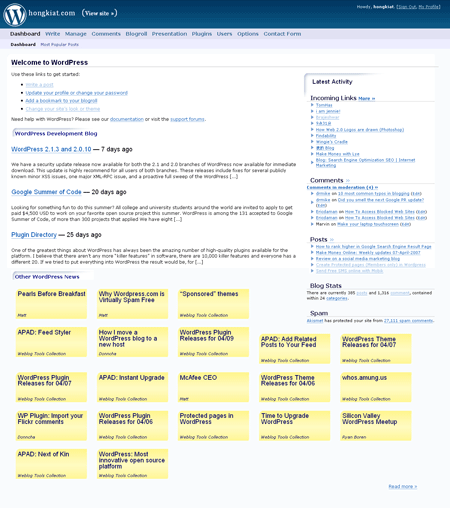Switch to Most Popular Posts submenu
The width and height of the screenshot is (450, 508).
[60, 44]
